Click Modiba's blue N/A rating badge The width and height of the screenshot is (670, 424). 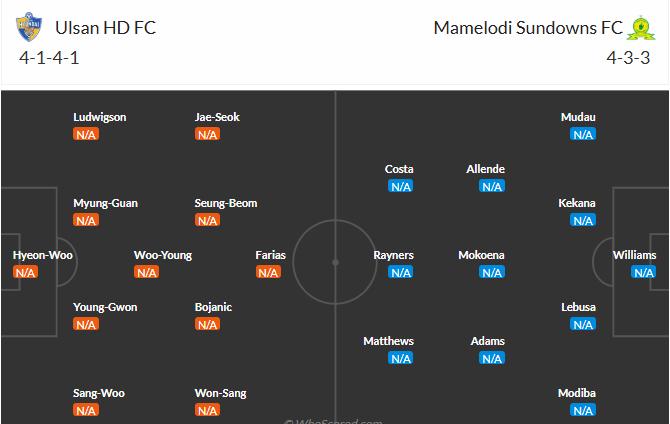pos(583,410)
